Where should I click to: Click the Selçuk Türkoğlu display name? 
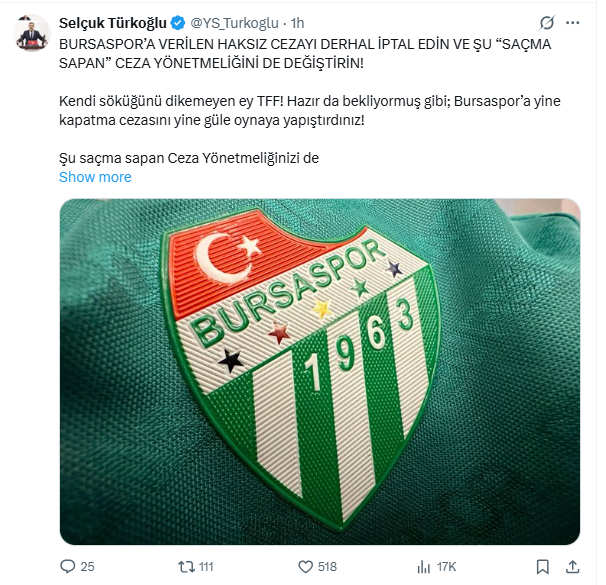pos(112,23)
